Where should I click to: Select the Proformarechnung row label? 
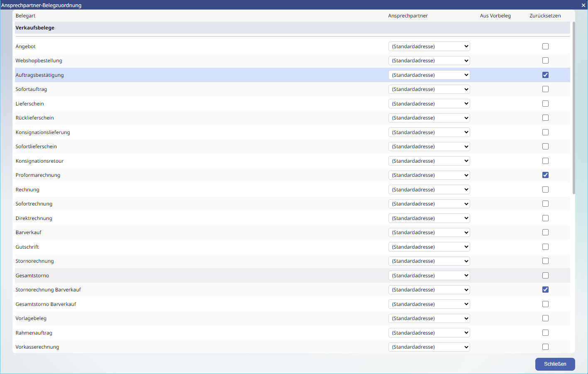tap(38, 175)
